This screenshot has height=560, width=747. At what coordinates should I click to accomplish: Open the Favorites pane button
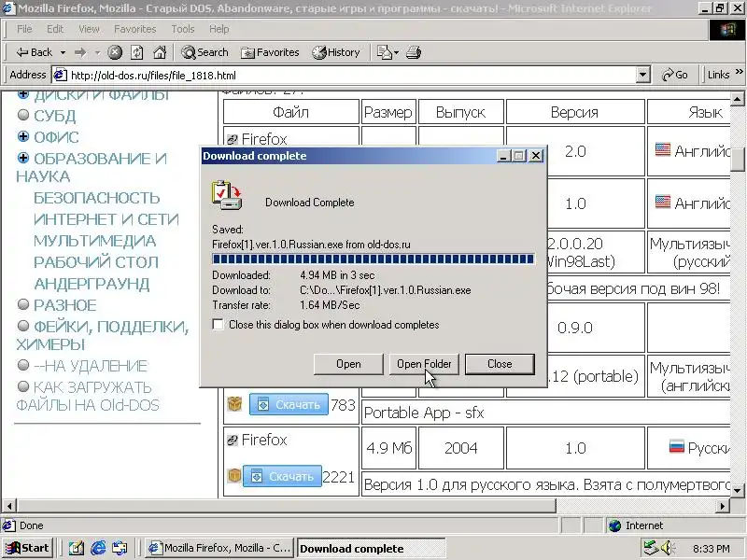coord(270,52)
